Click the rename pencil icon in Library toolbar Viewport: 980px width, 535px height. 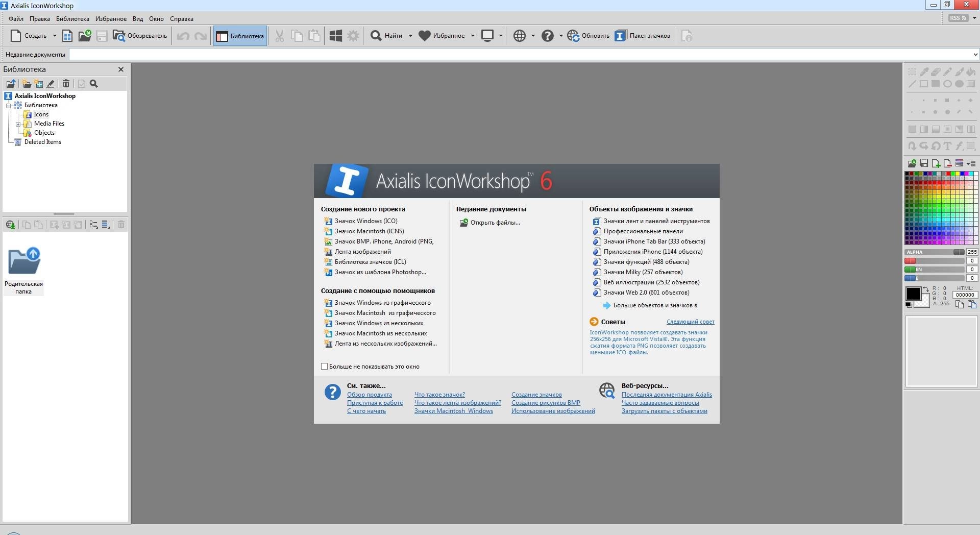(x=51, y=84)
